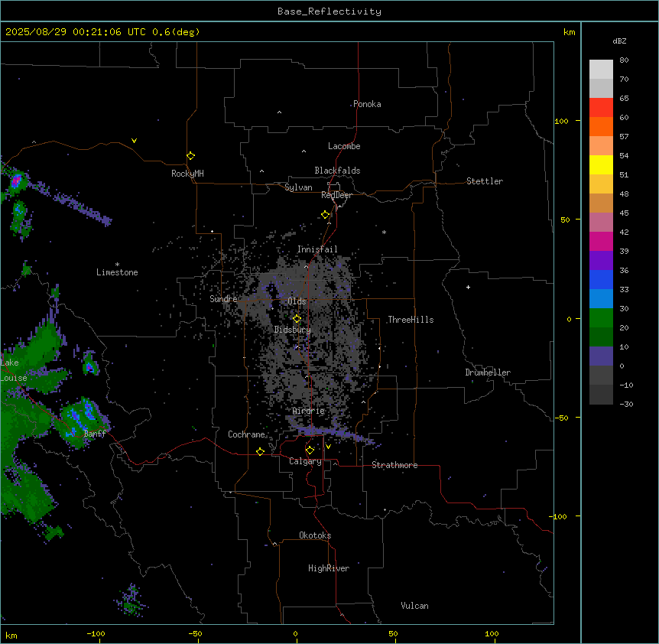Image resolution: width=659 pixels, height=644 pixels.
Task: Click the light gray 80 dBZ swatch
Action: click(601, 70)
